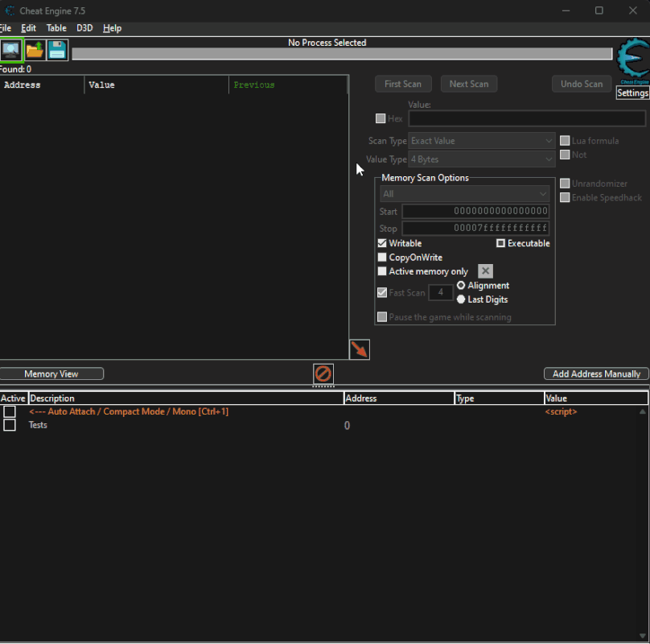Open the Scan Type dropdown

(482, 141)
